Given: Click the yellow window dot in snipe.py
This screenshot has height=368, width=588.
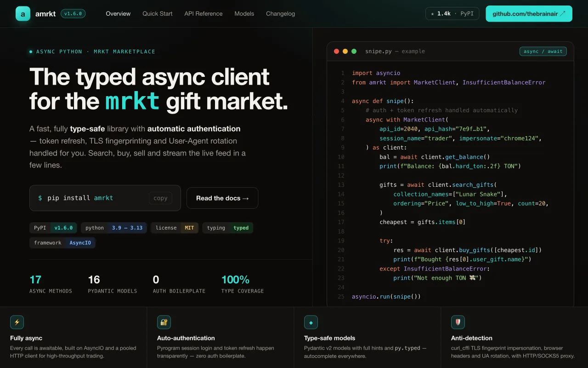Looking at the screenshot, I should click(x=345, y=52).
